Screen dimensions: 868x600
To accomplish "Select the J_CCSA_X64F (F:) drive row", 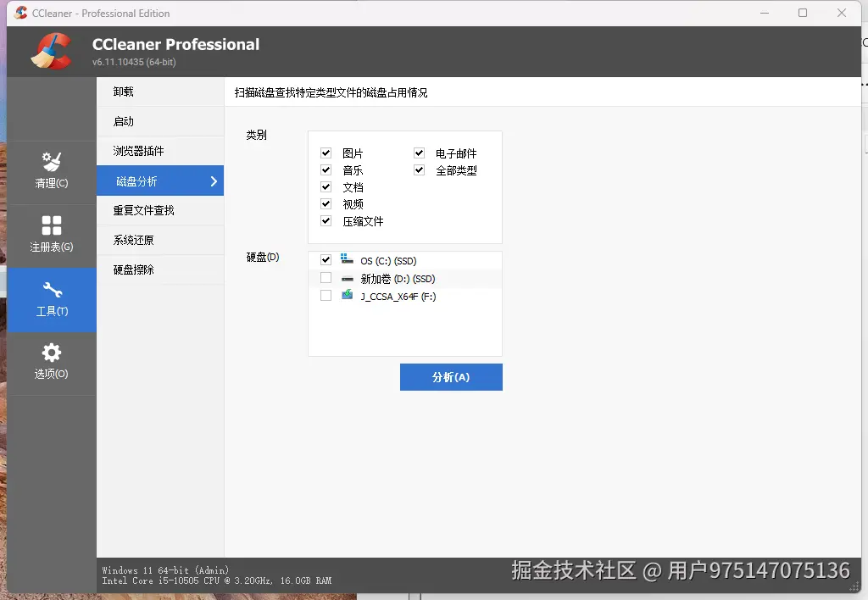I will [x=405, y=296].
